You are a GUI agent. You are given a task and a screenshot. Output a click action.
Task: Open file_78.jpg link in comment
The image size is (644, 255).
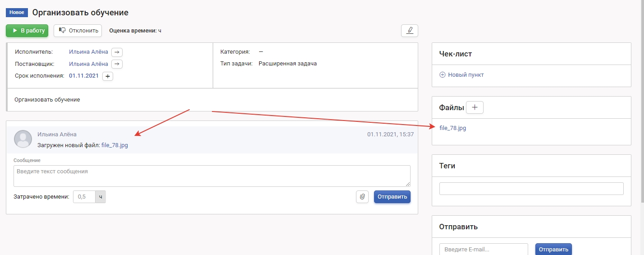point(114,145)
